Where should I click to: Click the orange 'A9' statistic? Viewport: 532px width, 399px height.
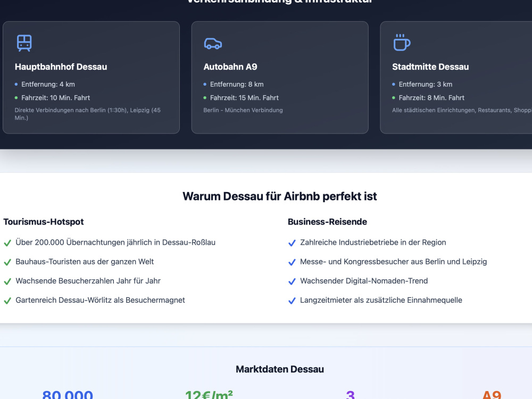492,395
